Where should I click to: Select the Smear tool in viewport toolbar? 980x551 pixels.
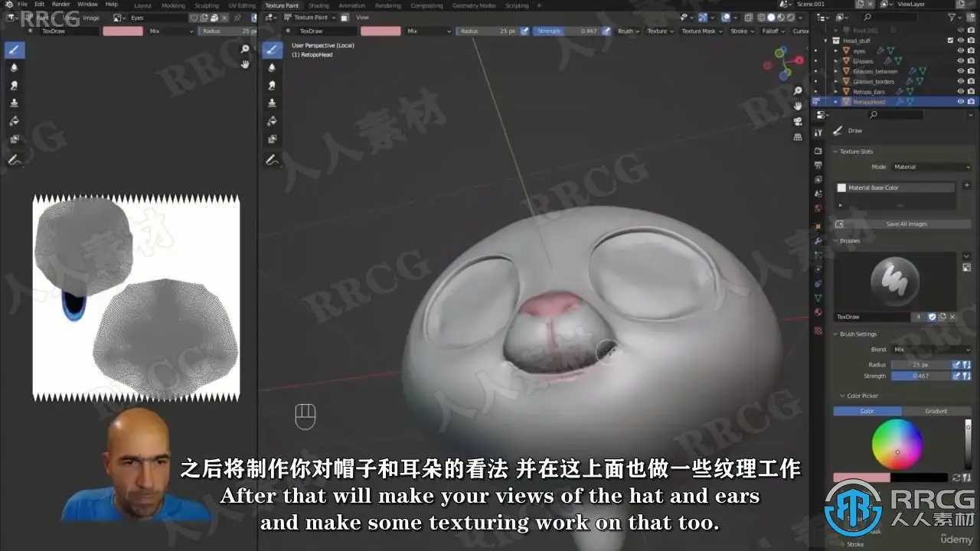(x=273, y=85)
